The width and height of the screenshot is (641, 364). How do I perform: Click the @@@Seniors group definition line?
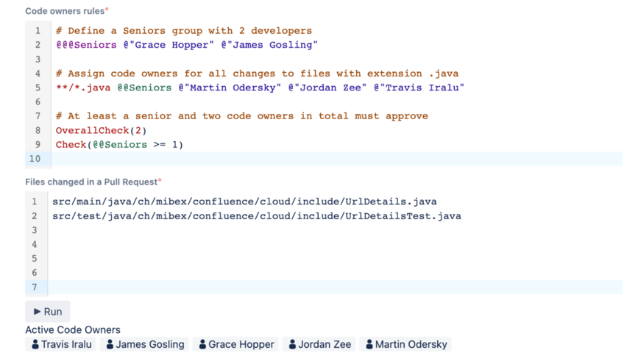pos(187,45)
